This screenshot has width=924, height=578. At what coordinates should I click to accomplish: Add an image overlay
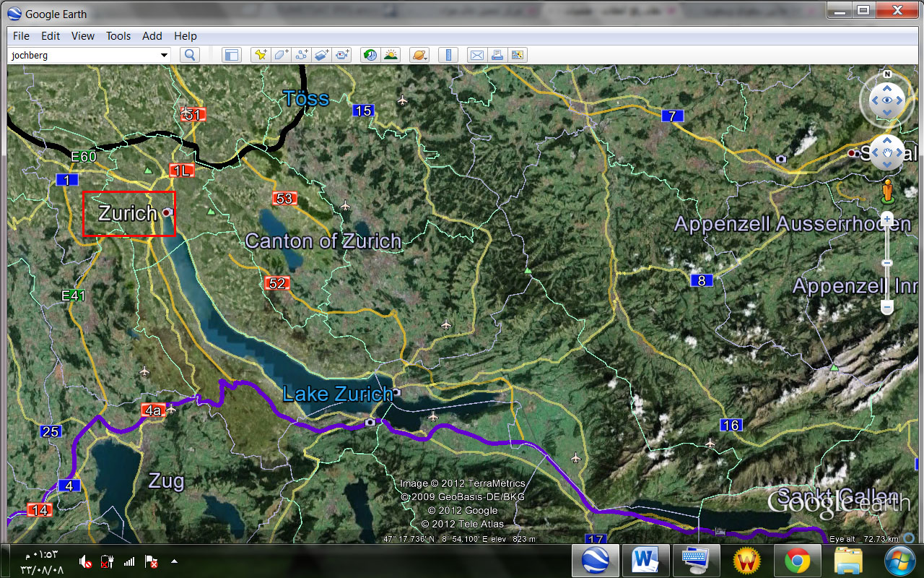click(x=321, y=55)
